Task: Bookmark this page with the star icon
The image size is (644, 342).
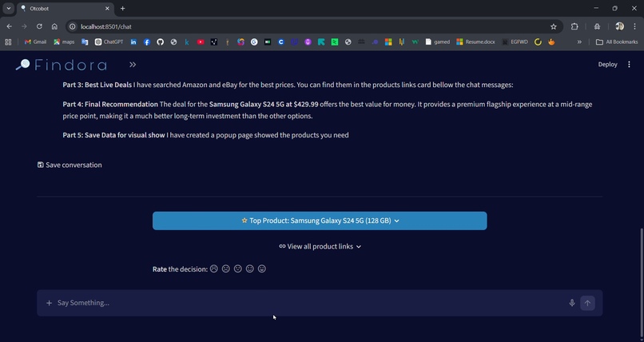Action: coord(553,26)
